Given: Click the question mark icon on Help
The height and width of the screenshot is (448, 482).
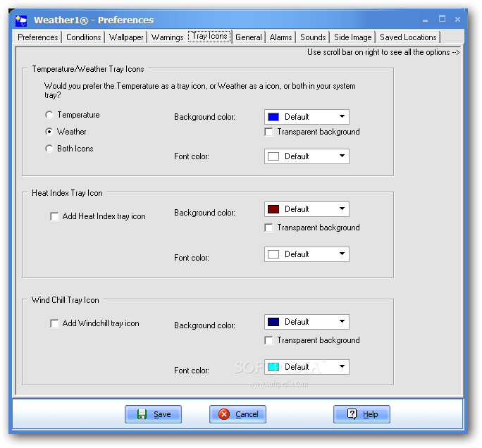Looking at the screenshot, I should tap(352, 414).
